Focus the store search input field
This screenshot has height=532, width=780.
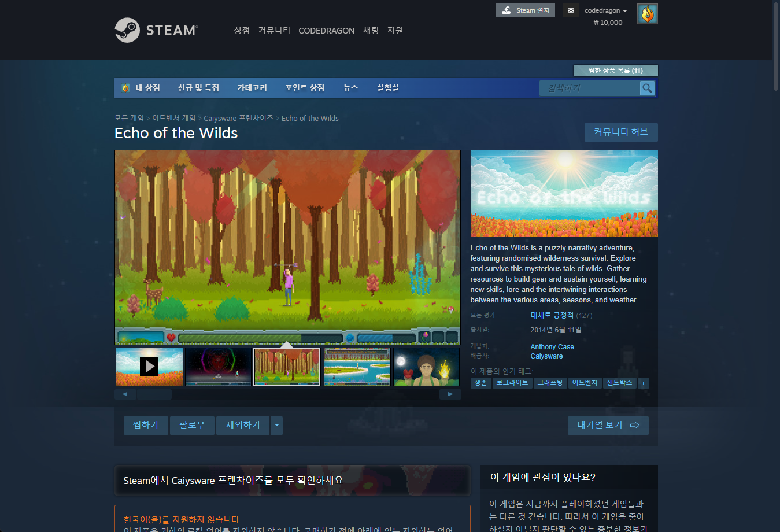point(590,88)
